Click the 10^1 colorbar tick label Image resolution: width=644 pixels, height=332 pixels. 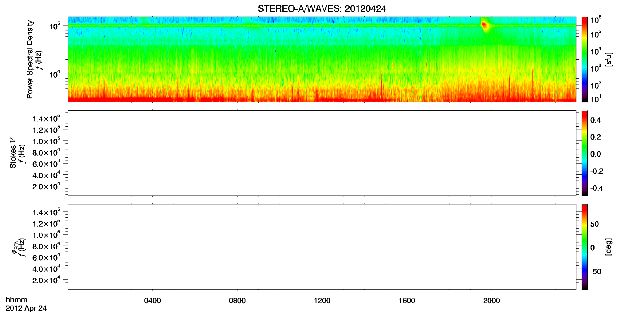click(596, 99)
